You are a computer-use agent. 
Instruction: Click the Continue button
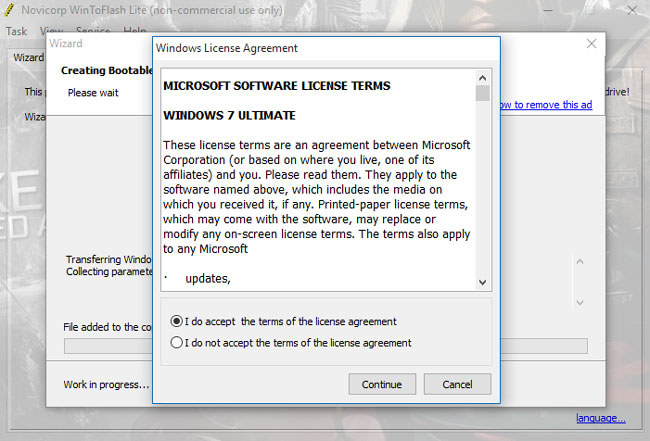[x=382, y=384]
